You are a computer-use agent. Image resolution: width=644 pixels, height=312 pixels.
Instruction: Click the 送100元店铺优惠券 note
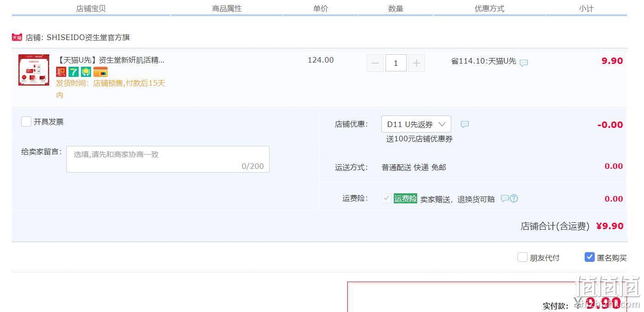420,139
